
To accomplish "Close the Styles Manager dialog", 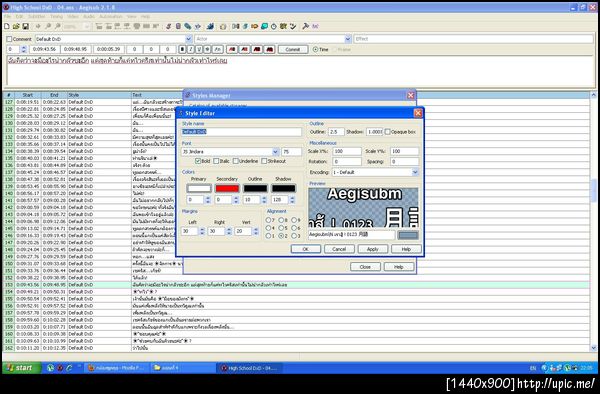I will tap(365, 267).
